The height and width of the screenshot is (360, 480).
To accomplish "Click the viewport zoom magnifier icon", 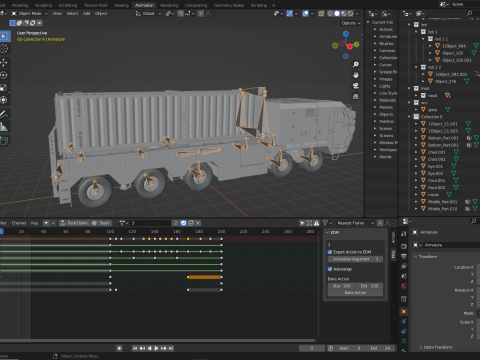I will pyautogui.click(x=356, y=64).
